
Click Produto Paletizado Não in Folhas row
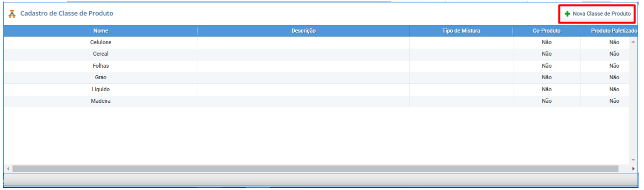614,66
